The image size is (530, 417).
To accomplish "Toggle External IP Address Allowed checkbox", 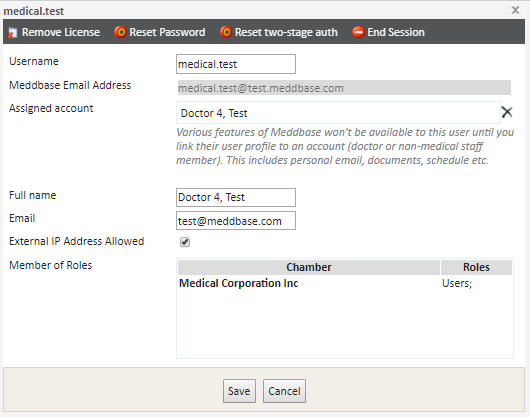I will [185, 242].
